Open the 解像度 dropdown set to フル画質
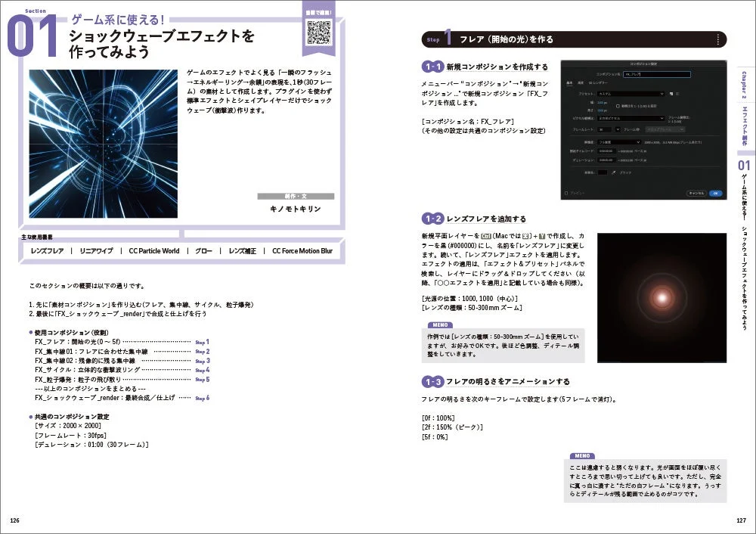Image resolution: width=756 pixels, height=534 pixels. pyautogui.click(x=618, y=142)
